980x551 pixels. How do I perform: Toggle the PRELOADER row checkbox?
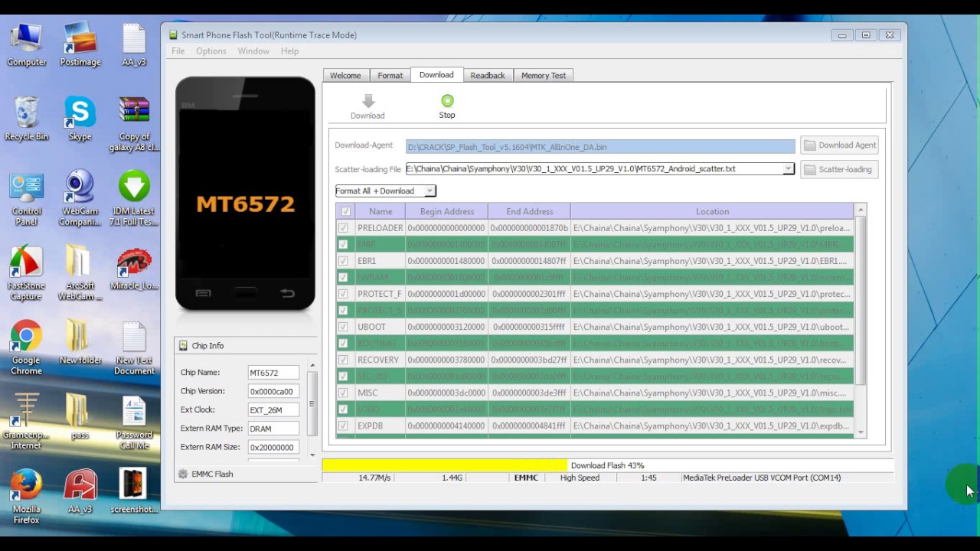click(343, 228)
